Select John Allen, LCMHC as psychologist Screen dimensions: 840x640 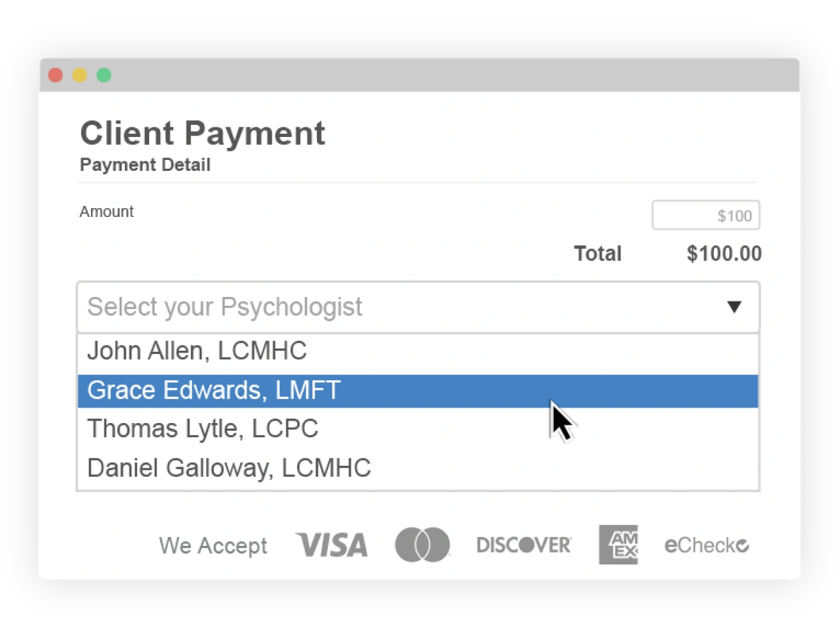[x=197, y=351]
